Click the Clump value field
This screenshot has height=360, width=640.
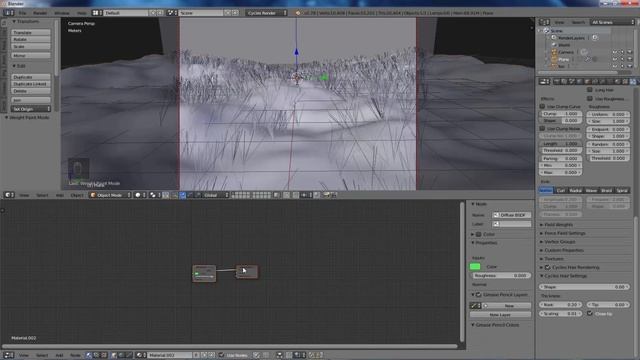click(561, 113)
